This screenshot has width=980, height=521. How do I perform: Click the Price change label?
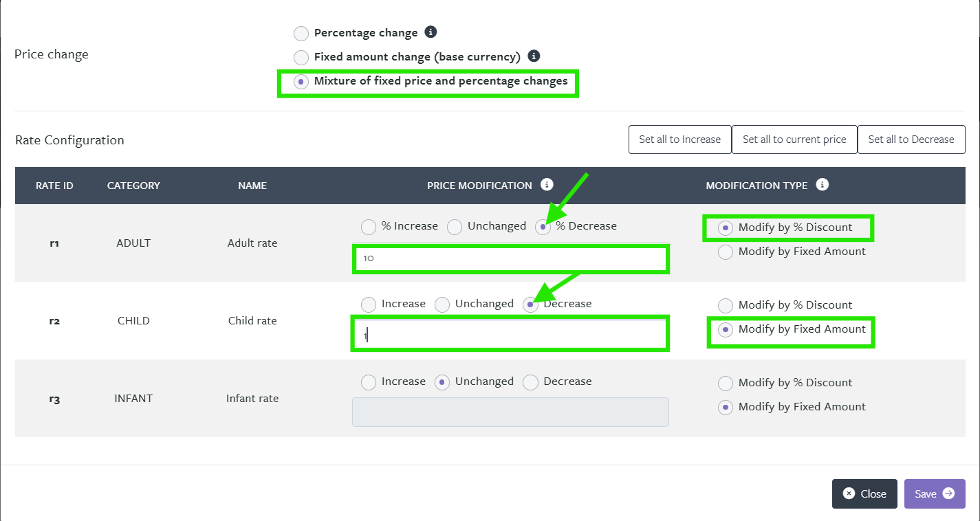52,54
